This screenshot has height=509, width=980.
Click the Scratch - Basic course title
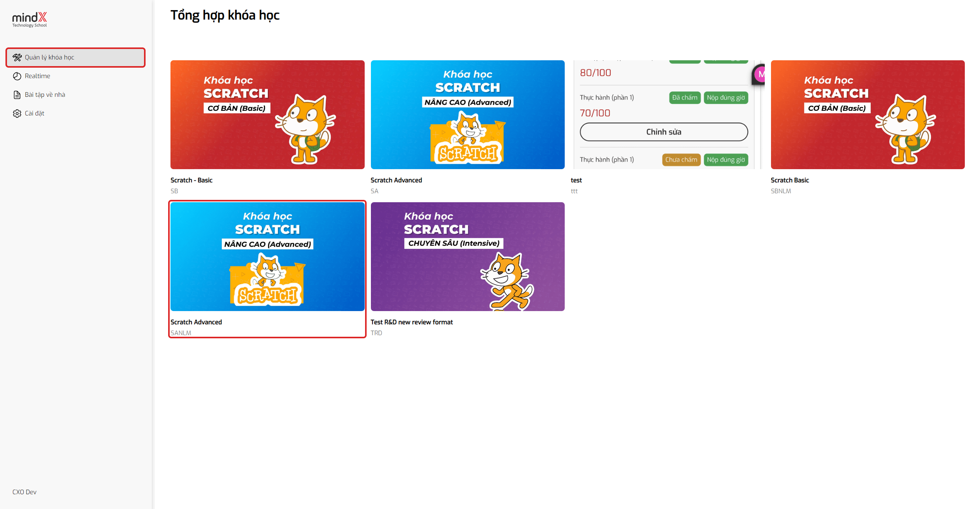[x=191, y=180]
